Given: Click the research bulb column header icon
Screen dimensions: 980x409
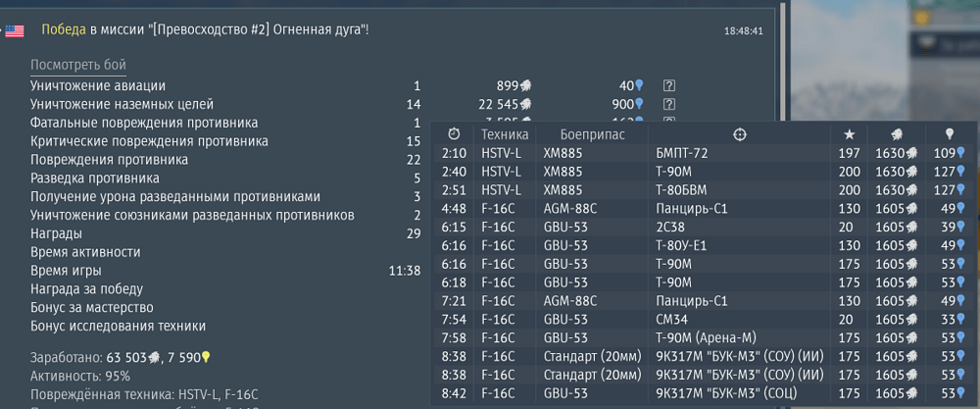Looking at the screenshot, I should 950,133.
